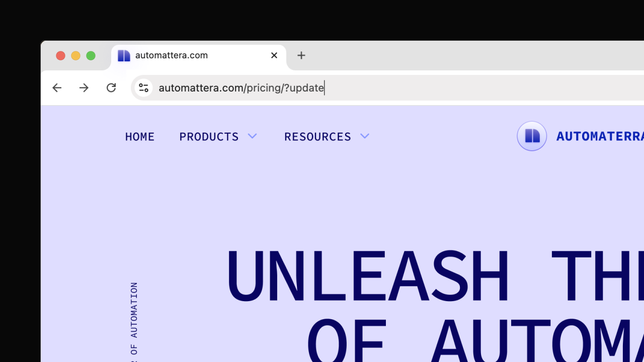Reload the current page
Image resolution: width=644 pixels, height=362 pixels.
(x=111, y=87)
